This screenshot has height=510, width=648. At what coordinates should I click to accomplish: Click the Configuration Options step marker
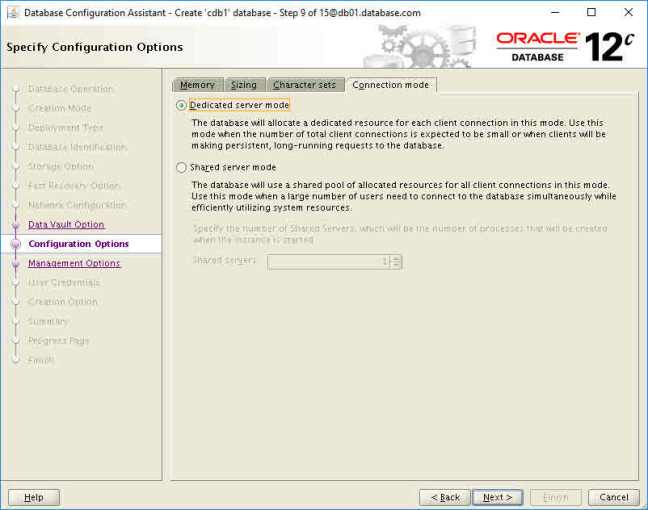16,244
